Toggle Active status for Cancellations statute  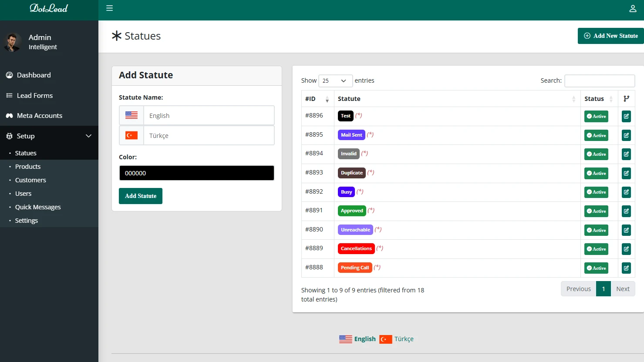[x=596, y=249]
